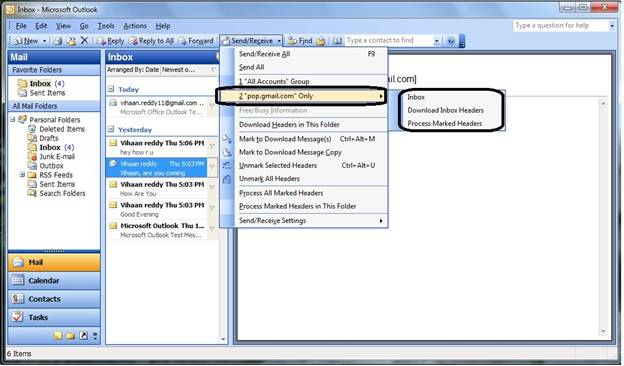
Task: Switch to the Calendar pane
Action: pos(54,280)
